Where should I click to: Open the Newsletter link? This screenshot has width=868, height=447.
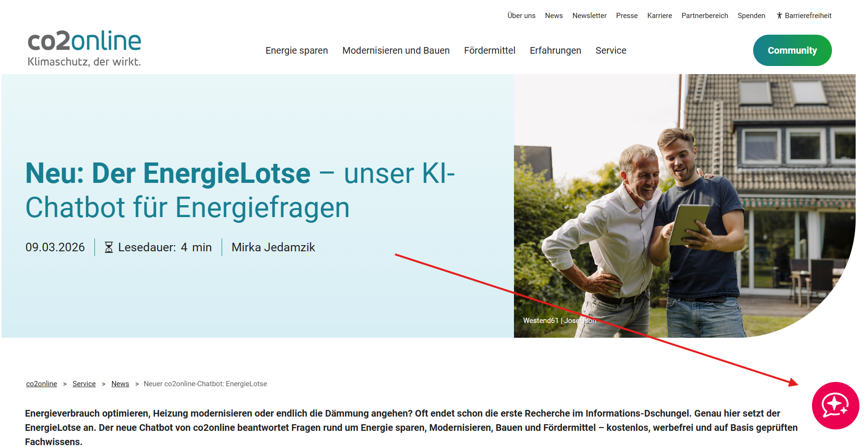click(x=589, y=16)
